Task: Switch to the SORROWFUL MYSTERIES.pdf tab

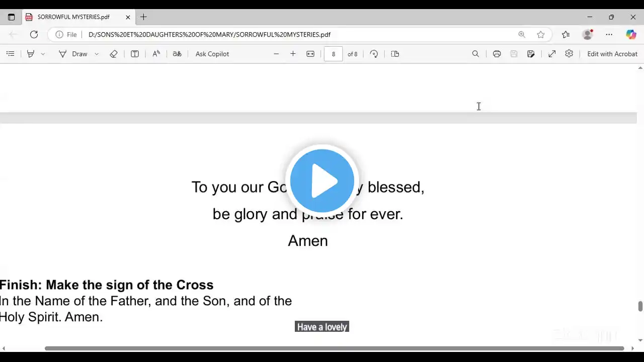Action: [x=78, y=17]
